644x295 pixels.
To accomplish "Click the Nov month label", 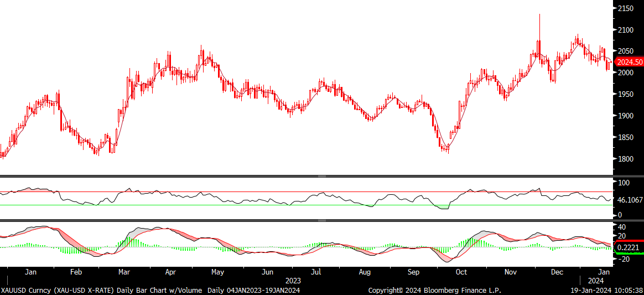I will pyautogui.click(x=511, y=272).
